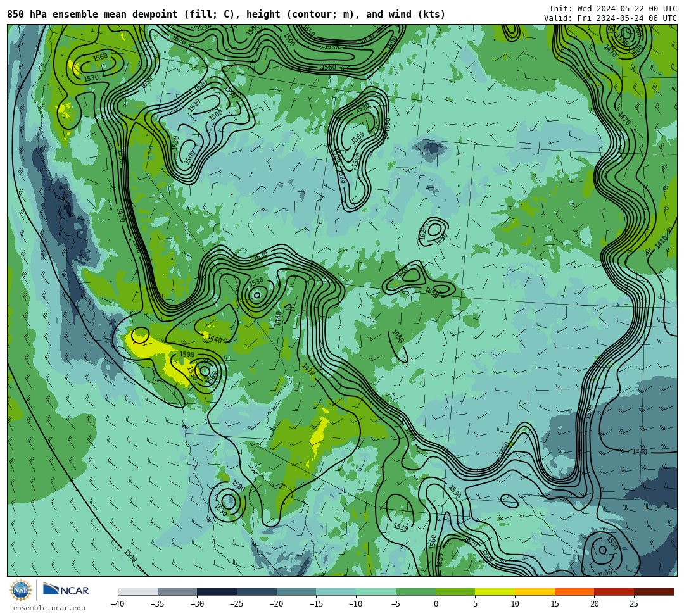Click the 'Valid: Fri 2024-05-24 06 UTC' text

[x=611, y=18]
